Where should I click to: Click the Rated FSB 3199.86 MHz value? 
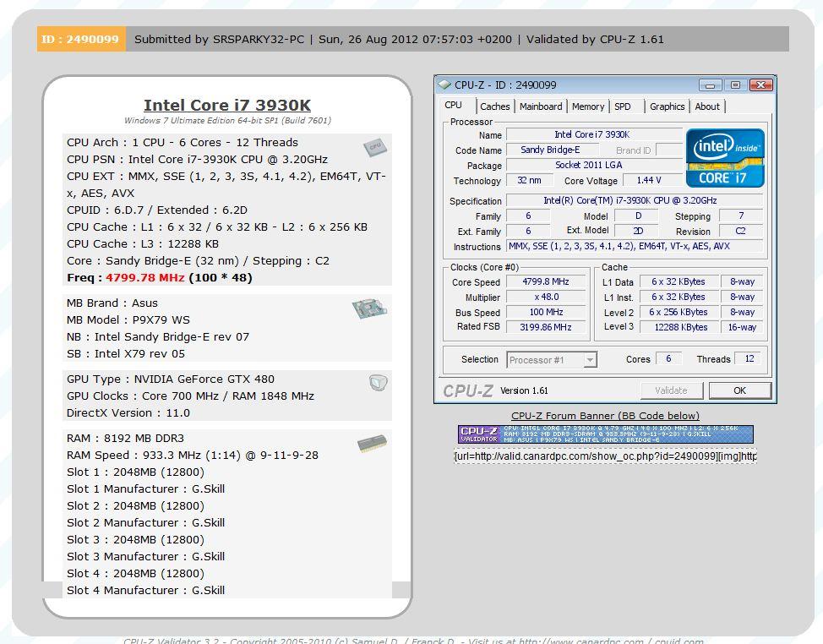pyautogui.click(x=546, y=327)
